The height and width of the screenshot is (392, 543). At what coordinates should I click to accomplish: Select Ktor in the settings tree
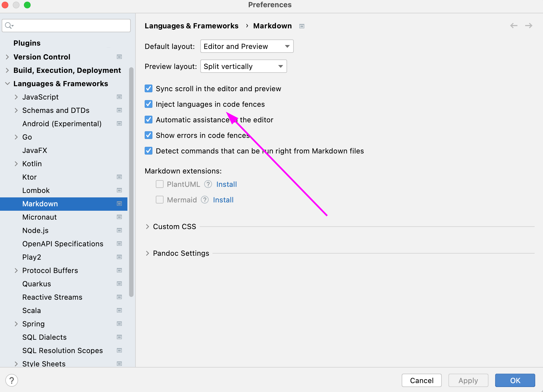click(x=29, y=177)
